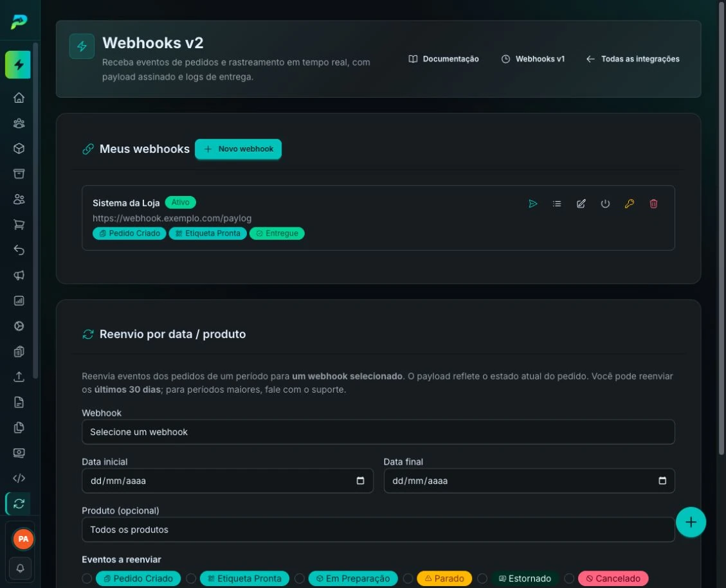Switch to Webhooks v1
Image resolution: width=726 pixels, height=588 pixels.
pos(533,58)
